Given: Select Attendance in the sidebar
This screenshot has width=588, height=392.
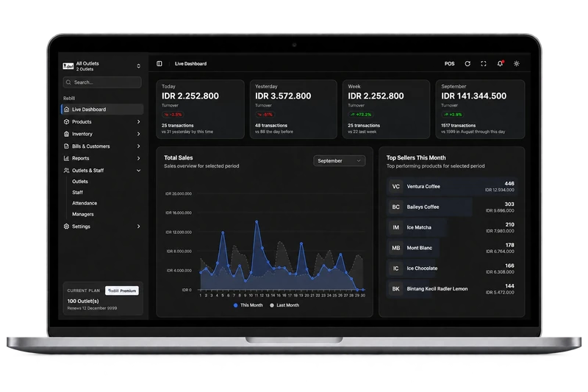Looking at the screenshot, I should point(85,203).
